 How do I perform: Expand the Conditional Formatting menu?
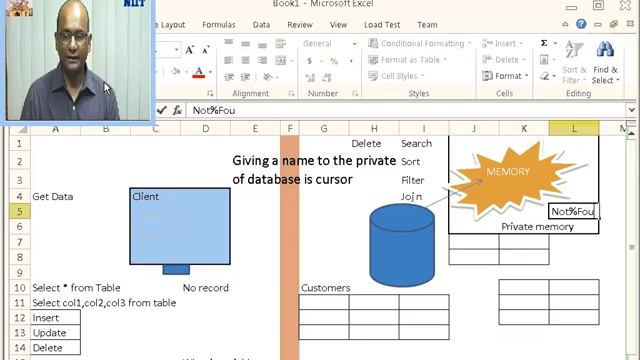(x=420, y=43)
